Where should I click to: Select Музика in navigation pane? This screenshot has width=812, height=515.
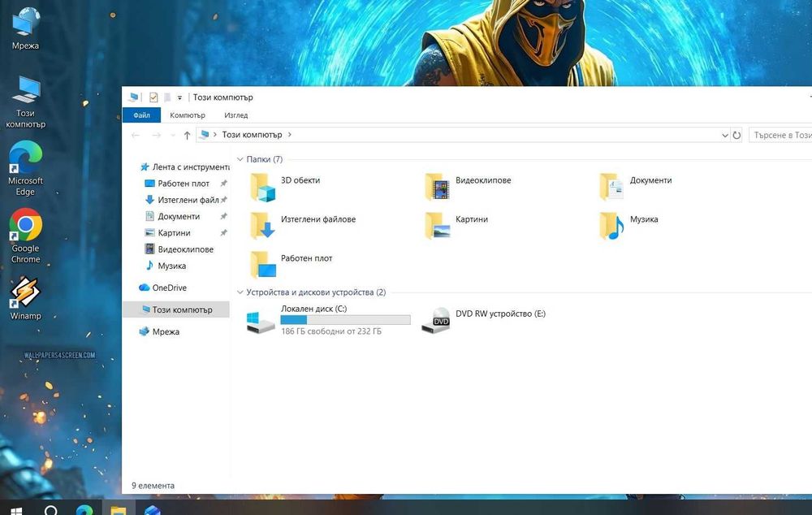pos(165,266)
